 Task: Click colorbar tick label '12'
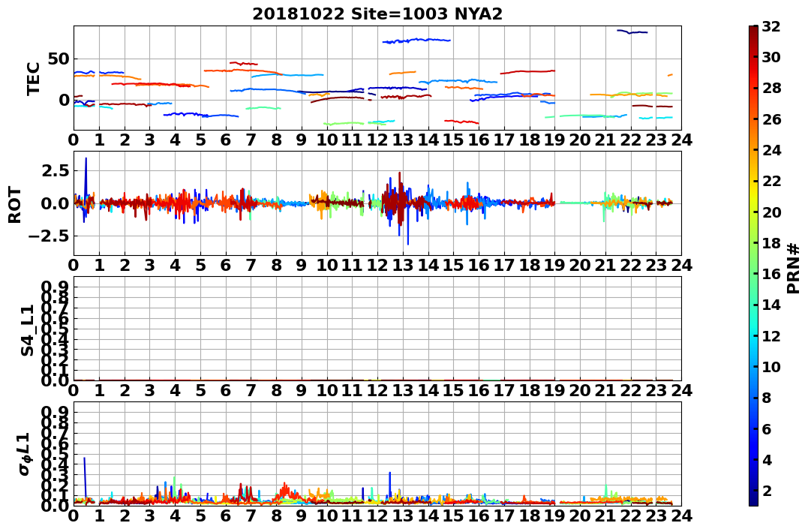[771, 335]
